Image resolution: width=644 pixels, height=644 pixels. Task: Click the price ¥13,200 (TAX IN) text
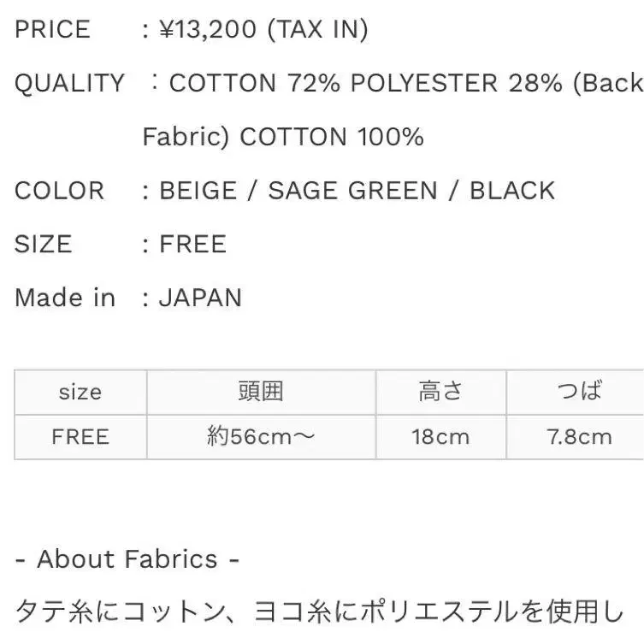(x=263, y=30)
